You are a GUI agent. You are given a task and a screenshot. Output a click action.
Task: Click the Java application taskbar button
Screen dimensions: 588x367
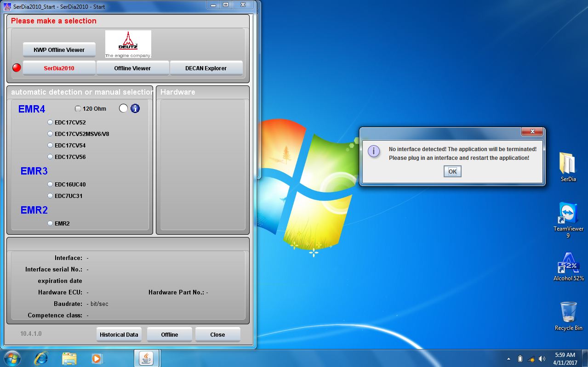[x=146, y=358]
